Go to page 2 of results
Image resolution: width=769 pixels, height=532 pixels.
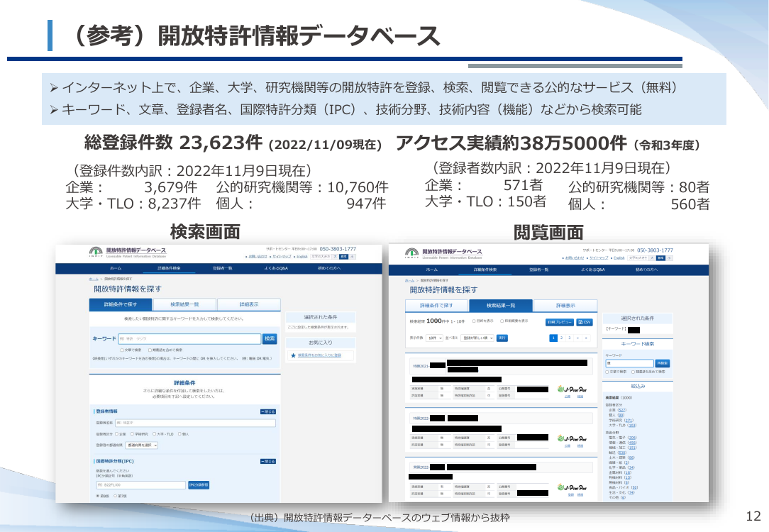562,338
